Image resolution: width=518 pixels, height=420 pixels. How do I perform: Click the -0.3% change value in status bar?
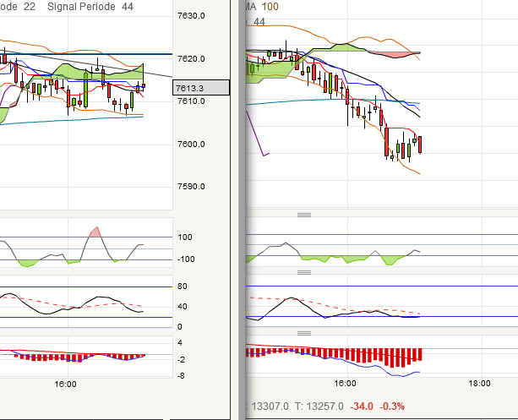click(x=392, y=406)
